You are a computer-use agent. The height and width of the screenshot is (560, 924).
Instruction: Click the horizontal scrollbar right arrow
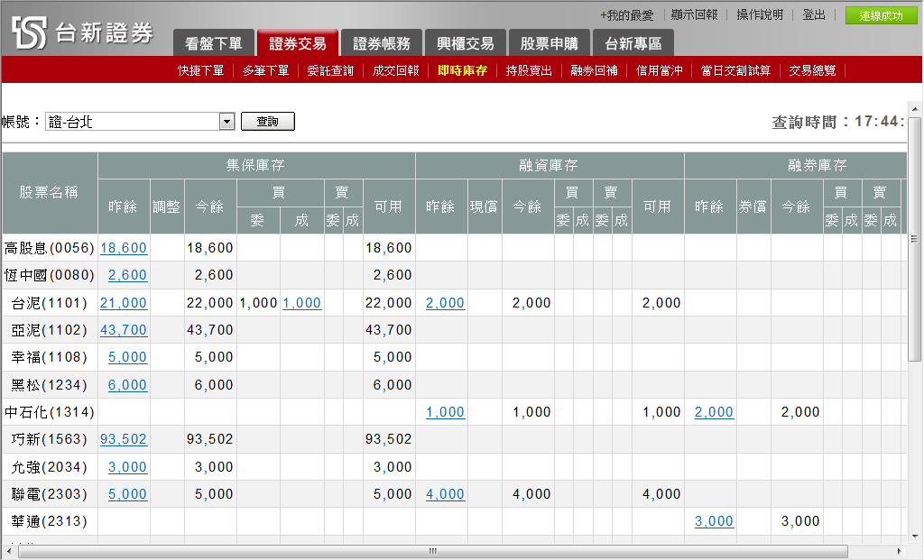coord(898,551)
